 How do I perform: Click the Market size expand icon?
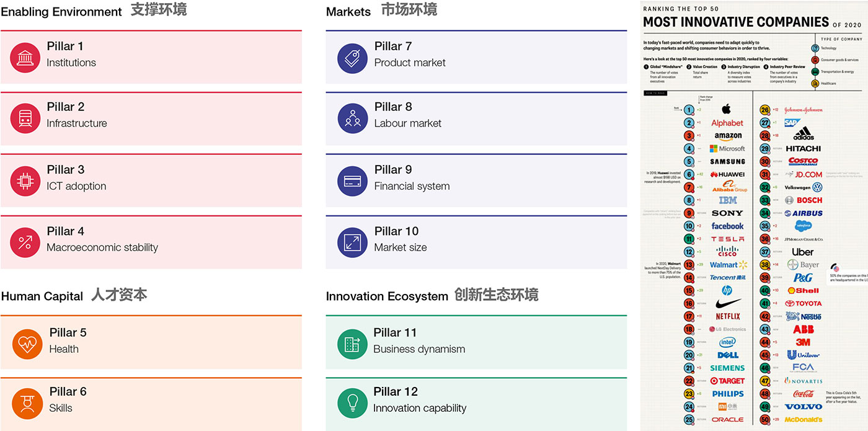353,242
